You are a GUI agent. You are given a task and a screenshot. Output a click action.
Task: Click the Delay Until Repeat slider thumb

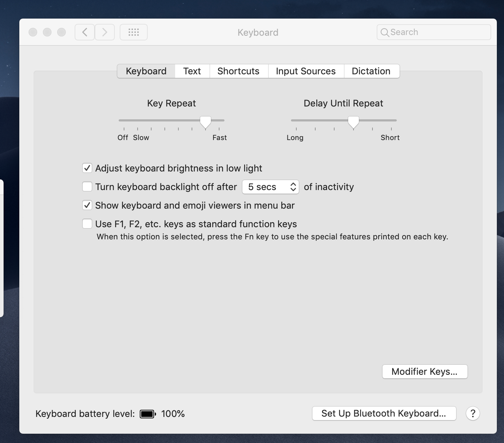354,122
